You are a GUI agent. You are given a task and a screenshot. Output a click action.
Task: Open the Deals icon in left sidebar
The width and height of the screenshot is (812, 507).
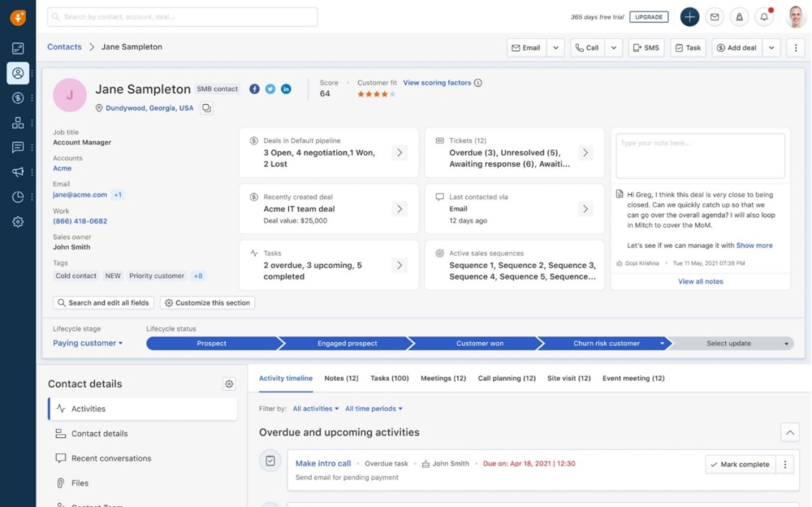point(18,97)
